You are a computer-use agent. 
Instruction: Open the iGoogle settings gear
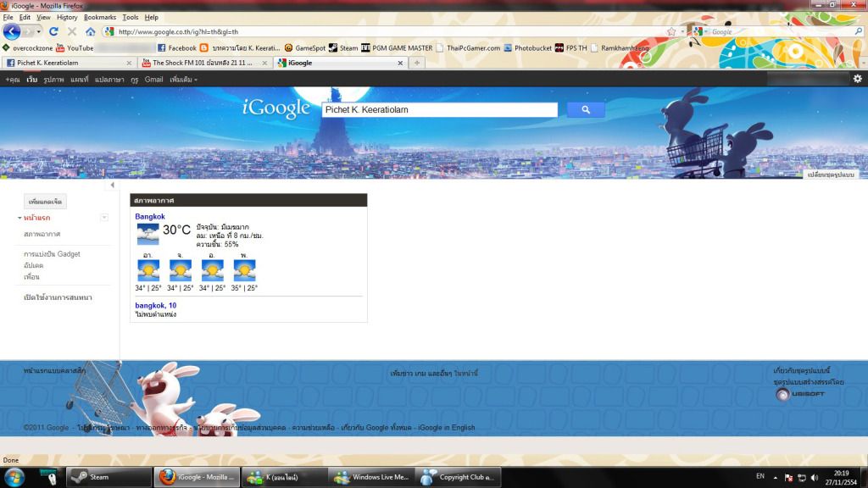coord(857,79)
